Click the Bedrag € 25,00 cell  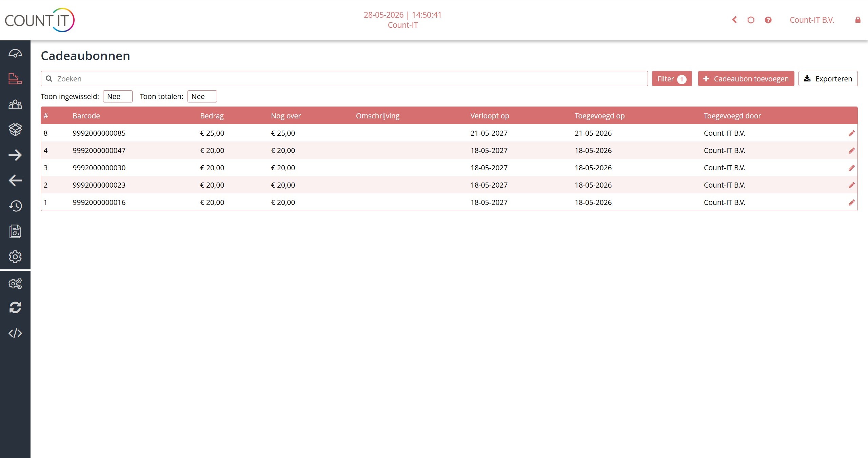(x=212, y=133)
